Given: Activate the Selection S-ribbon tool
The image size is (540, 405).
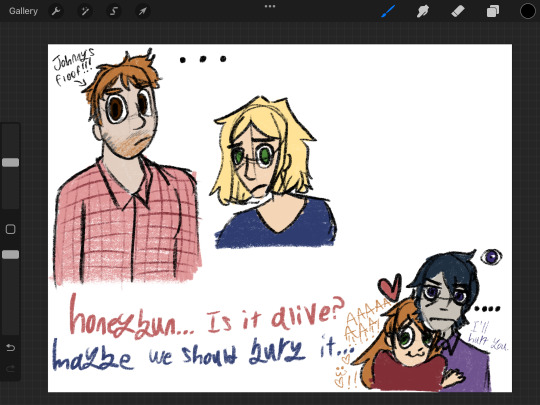Looking at the screenshot, I should pyautogui.click(x=114, y=11).
